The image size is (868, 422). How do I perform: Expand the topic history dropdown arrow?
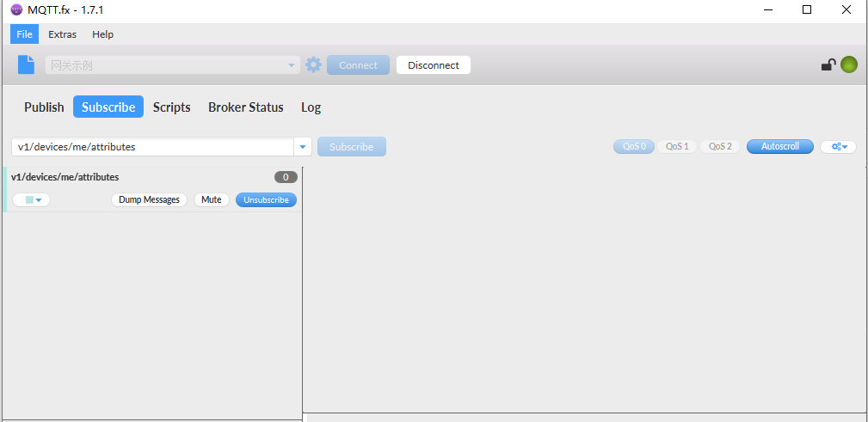coord(303,147)
